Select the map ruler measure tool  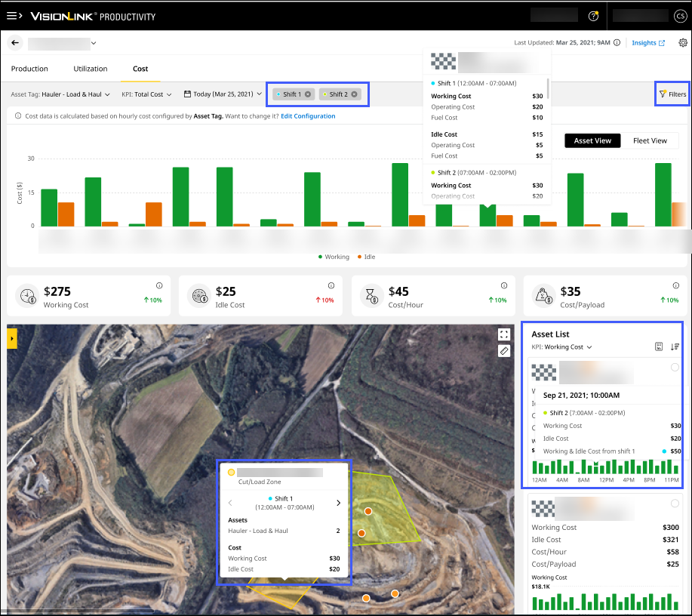(504, 351)
